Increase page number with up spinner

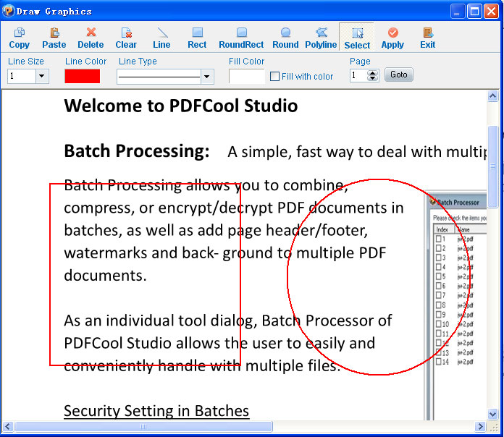[x=372, y=73]
